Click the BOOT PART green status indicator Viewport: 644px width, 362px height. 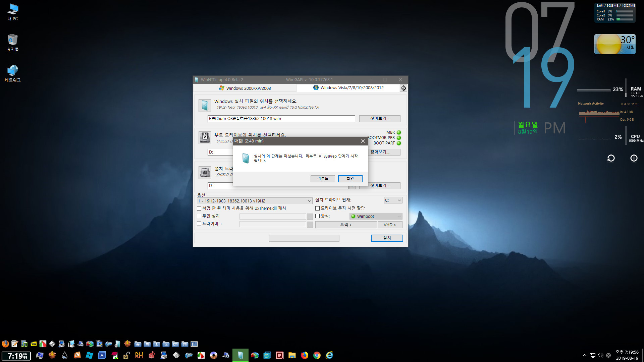tap(399, 143)
